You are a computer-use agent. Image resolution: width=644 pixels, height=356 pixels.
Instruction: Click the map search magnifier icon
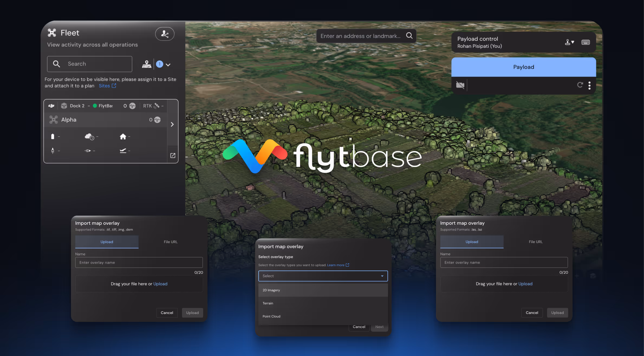409,36
